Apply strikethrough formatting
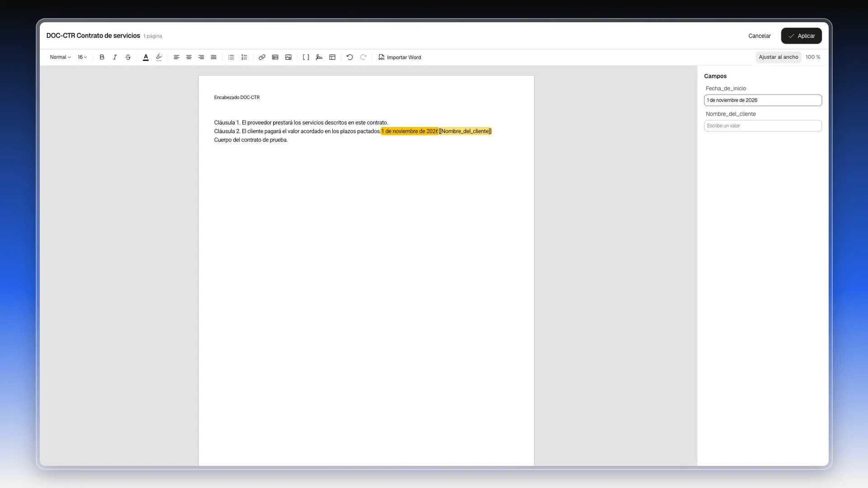868x488 pixels. pos(128,57)
